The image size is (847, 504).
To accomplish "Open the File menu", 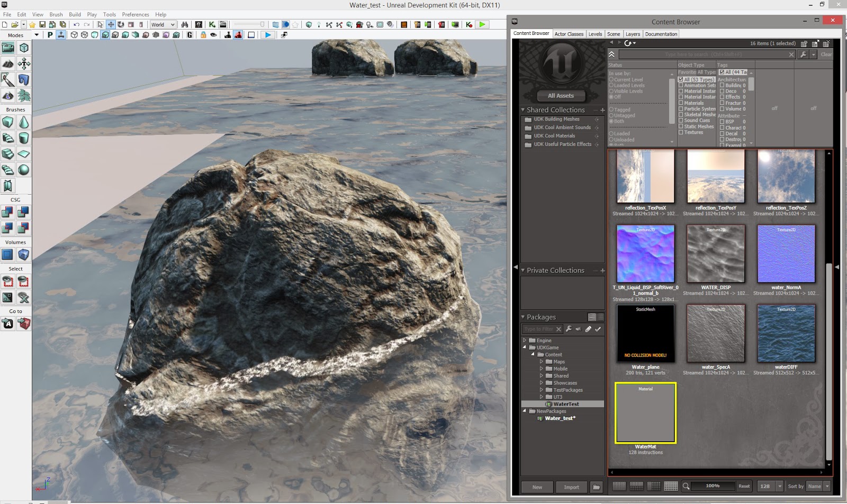I will (x=7, y=14).
